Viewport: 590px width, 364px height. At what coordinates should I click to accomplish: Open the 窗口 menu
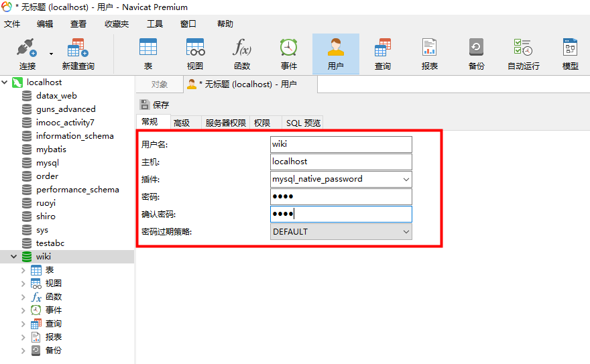coord(188,24)
